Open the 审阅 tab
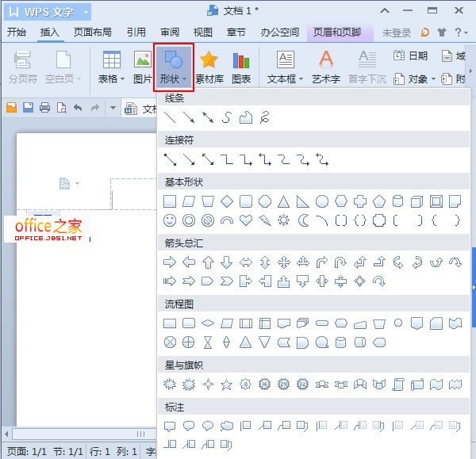The height and width of the screenshot is (459, 476). (170, 33)
